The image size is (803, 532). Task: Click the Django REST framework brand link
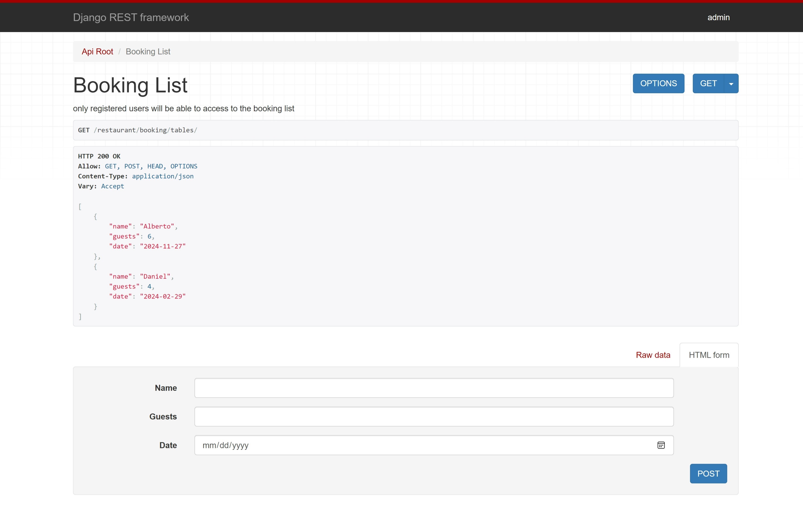click(x=131, y=17)
